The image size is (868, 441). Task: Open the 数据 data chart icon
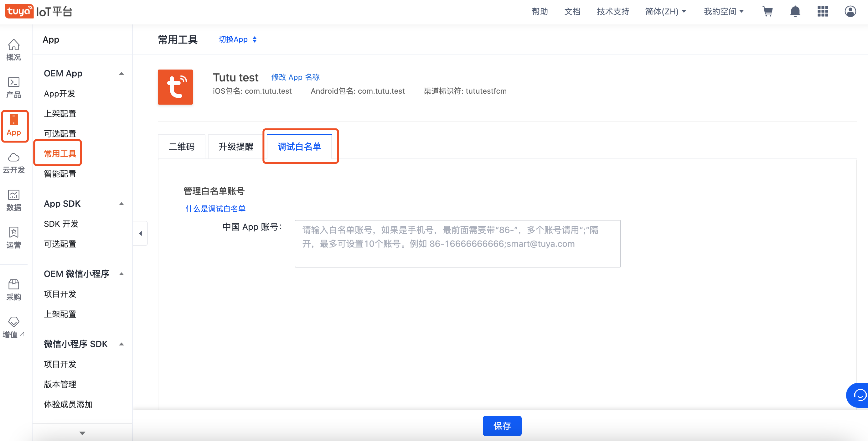click(x=13, y=200)
